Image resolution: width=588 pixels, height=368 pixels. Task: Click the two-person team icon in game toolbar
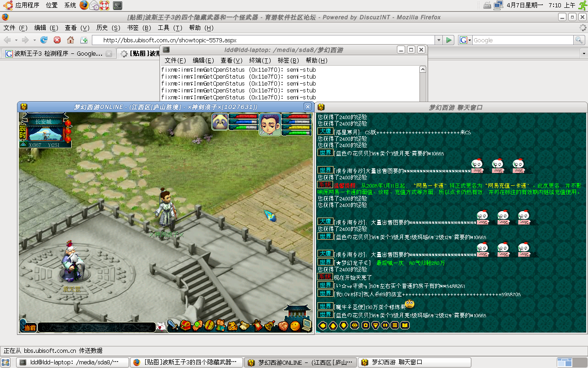(220, 325)
